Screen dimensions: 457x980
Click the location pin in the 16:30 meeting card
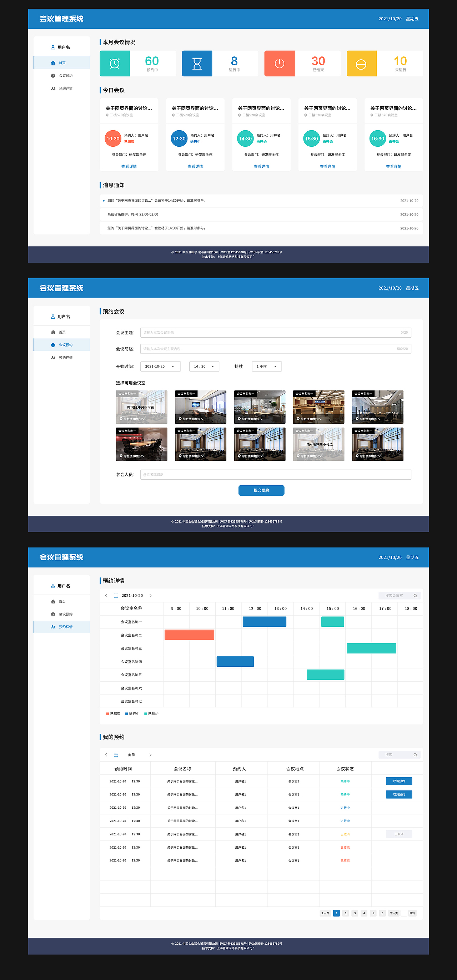tap(372, 115)
